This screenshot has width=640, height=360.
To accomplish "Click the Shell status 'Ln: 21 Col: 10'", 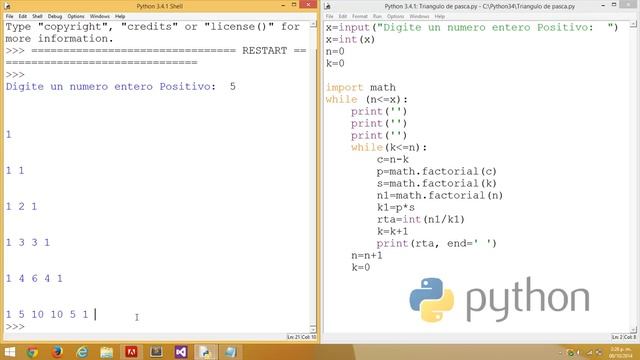I will click(301, 337).
